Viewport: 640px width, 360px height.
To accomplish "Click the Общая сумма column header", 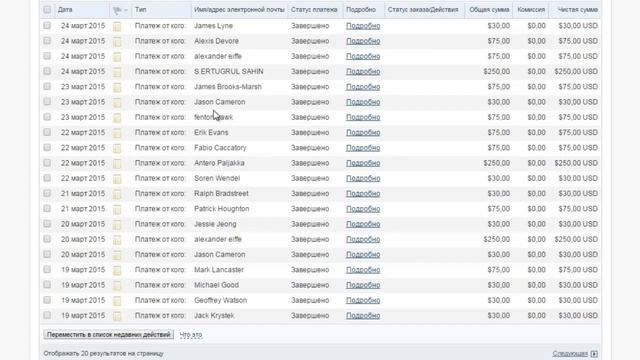I will coord(489,9).
